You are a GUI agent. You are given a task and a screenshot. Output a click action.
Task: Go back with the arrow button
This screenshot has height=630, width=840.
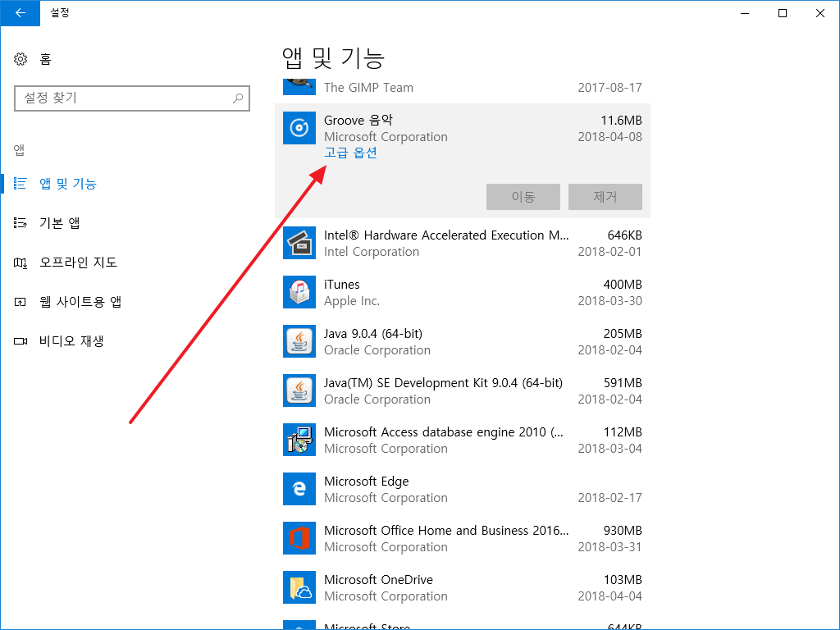21,13
